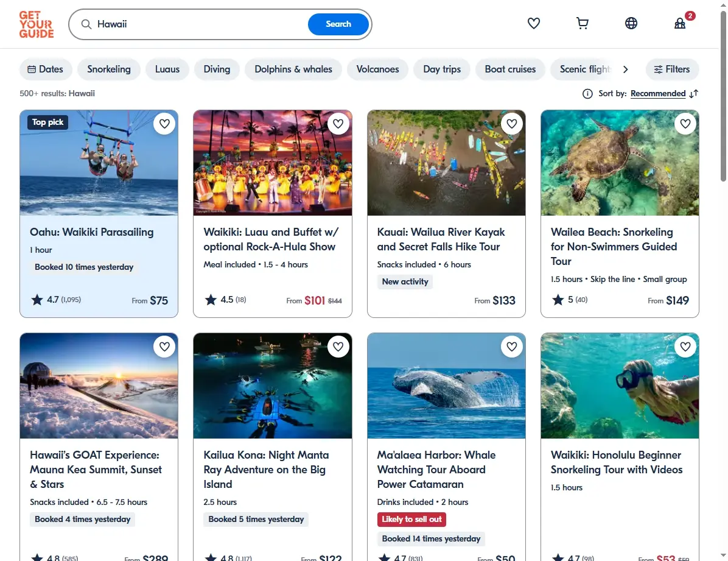Open Ma'alaea Harbor: Whale Watching title
The image size is (728, 561).
click(x=436, y=470)
